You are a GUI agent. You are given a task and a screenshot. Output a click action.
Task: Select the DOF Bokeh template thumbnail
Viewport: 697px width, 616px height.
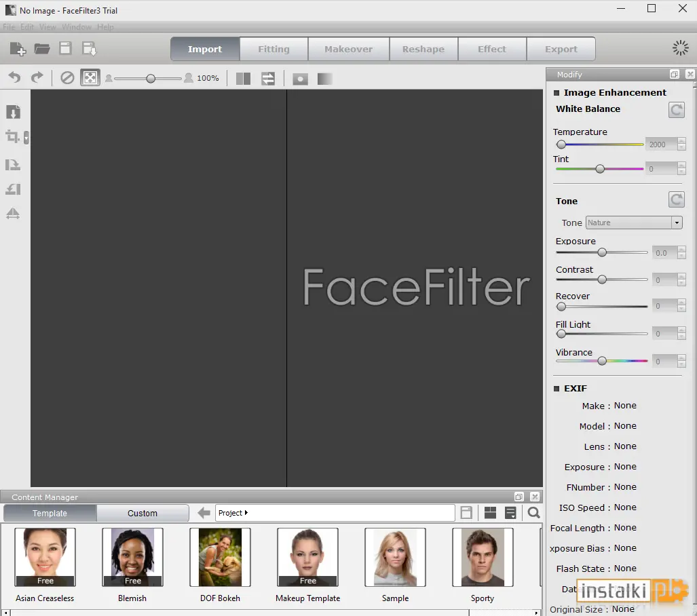[x=220, y=558]
